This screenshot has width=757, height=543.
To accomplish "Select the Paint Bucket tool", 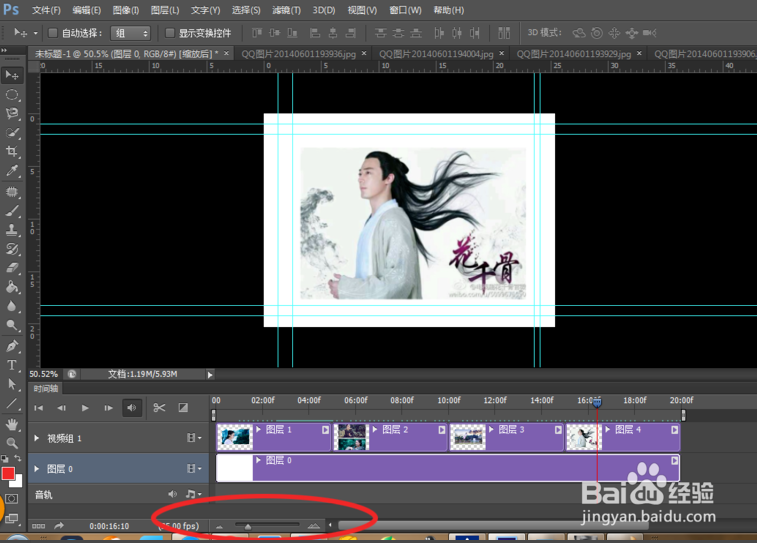I will click(12, 287).
